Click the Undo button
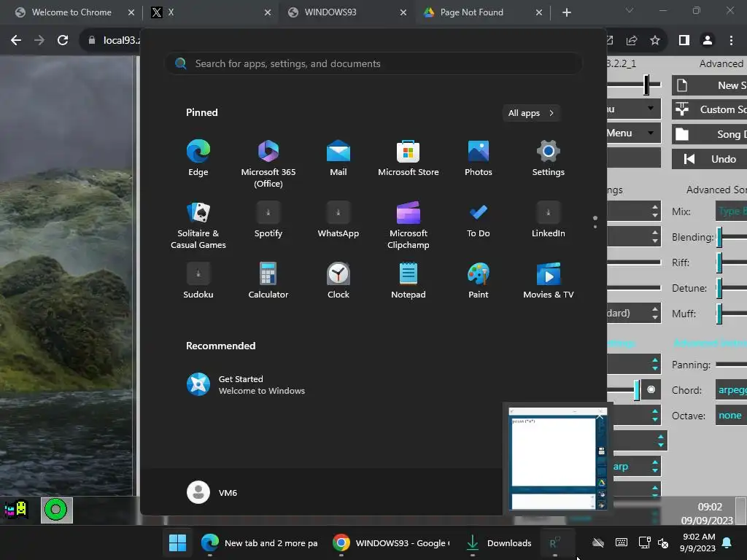The image size is (747, 560). tap(709, 159)
